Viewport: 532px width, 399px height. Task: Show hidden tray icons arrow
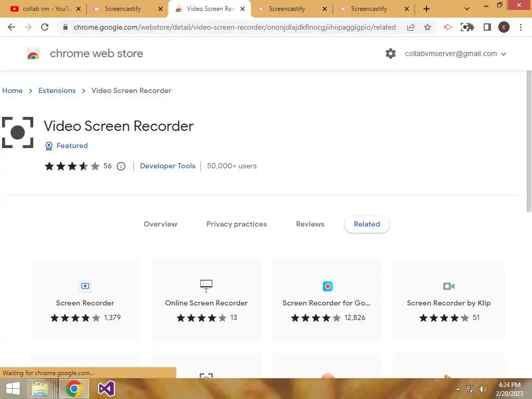click(458, 389)
